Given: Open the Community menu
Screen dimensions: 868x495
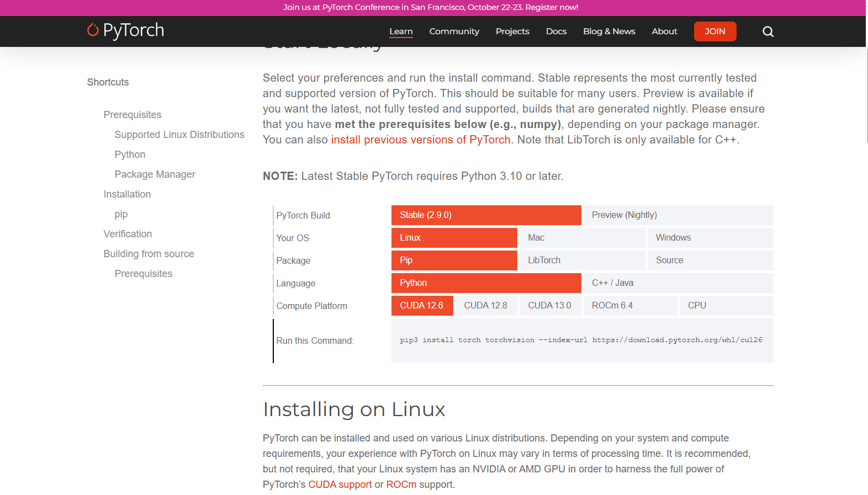Looking at the screenshot, I should [x=454, y=31].
